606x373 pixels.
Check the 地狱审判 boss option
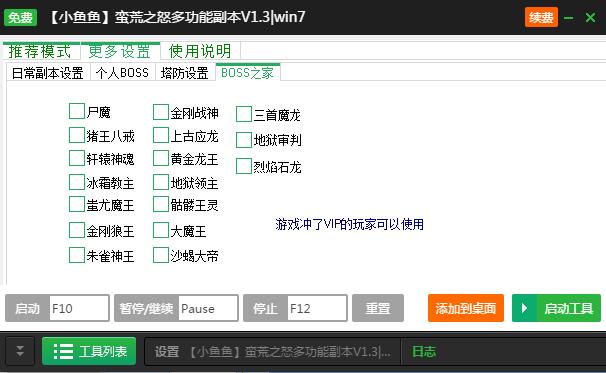point(244,140)
